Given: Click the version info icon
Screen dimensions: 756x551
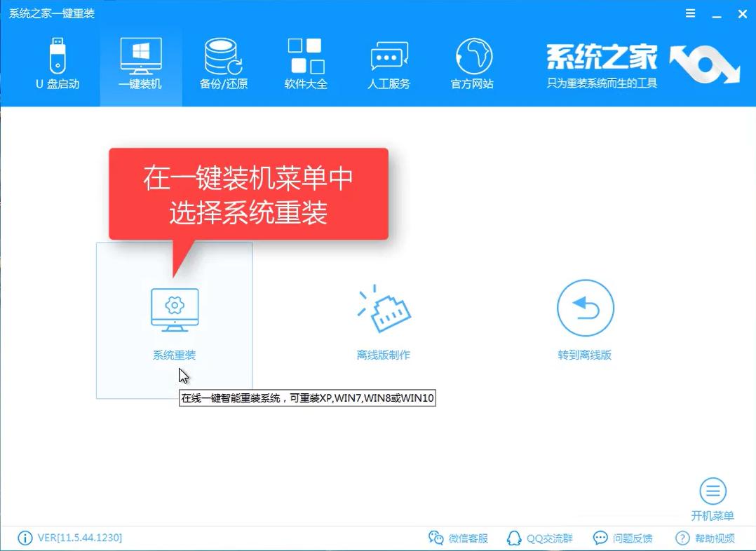Looking at the screenshot, I should pos(25,538).
